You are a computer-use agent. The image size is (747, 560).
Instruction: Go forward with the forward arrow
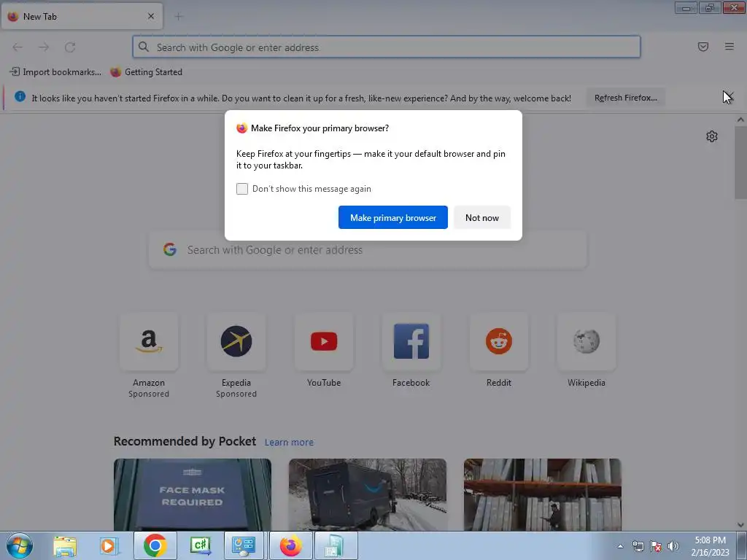tap(44, 47)
